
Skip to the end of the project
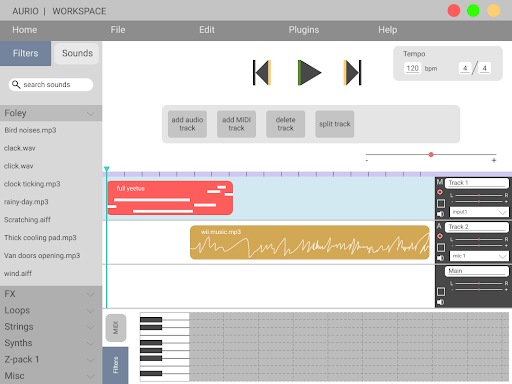click(352, 73)
